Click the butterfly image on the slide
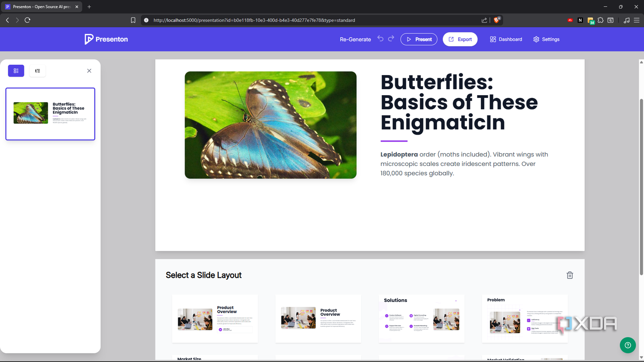 click(270, 125)
